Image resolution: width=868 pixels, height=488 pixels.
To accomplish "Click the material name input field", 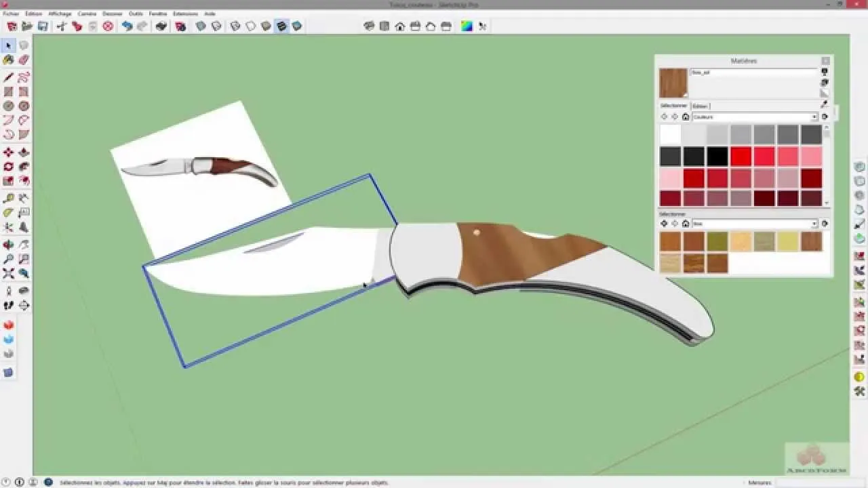I will pyautogui.click(x=754, y=72).
